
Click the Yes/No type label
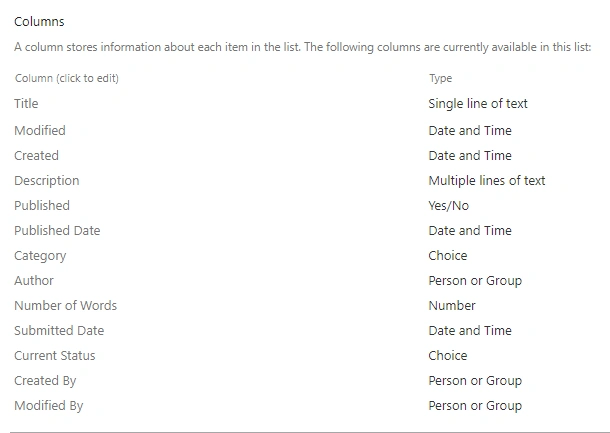click(449, 205)
